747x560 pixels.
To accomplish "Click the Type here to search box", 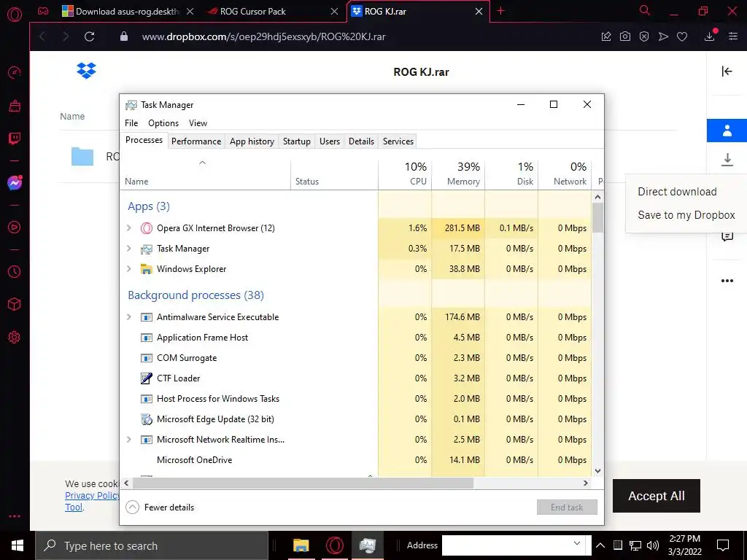I will pyautogui.click(x=152, y=545).
